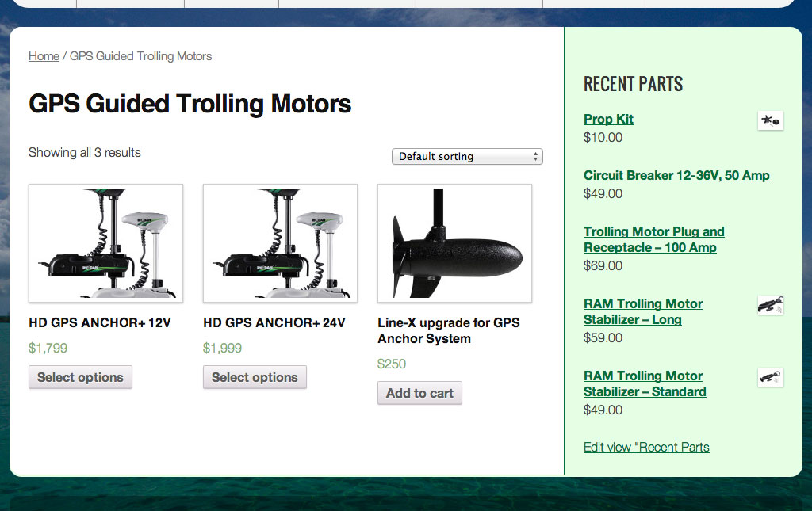
Task: Go to the Home breadcrumb link
Action: pos(44,56)
